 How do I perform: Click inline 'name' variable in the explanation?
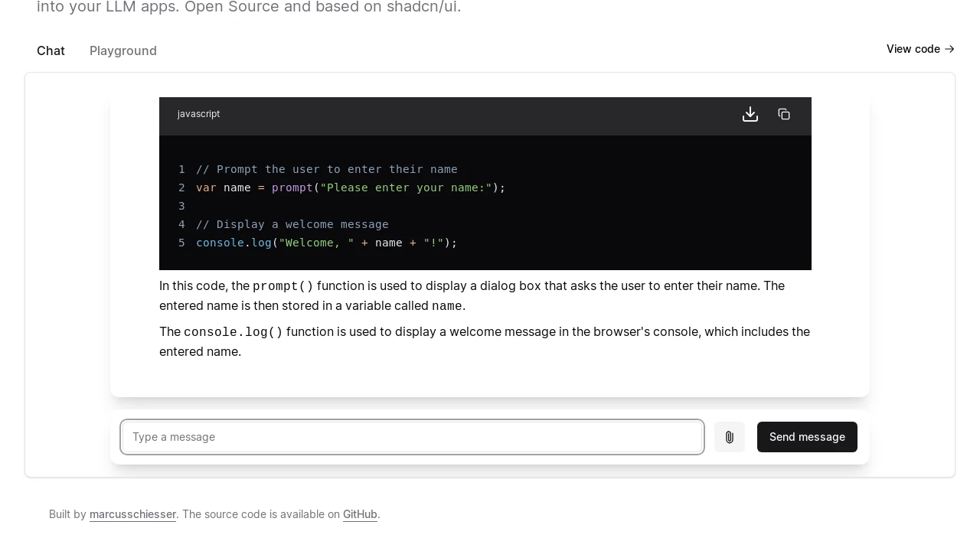pyautogui.click(x=446, y=306)
